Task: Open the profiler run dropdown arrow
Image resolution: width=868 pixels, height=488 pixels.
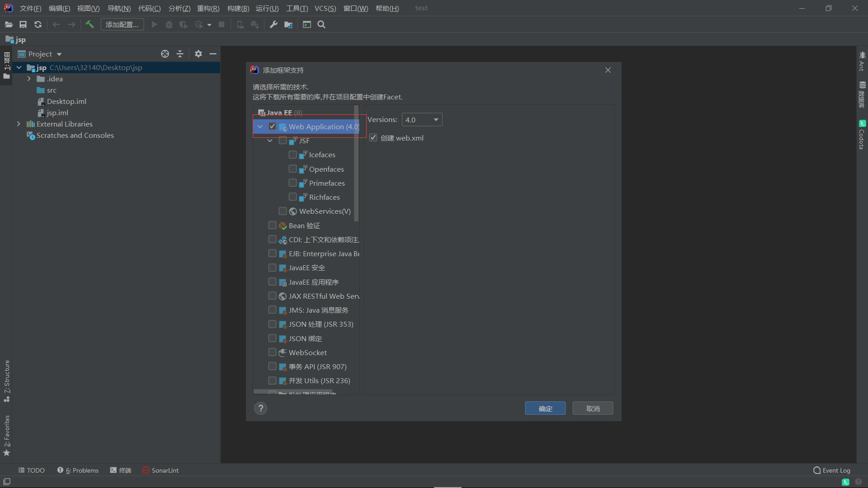Action: tap(209, 25)
